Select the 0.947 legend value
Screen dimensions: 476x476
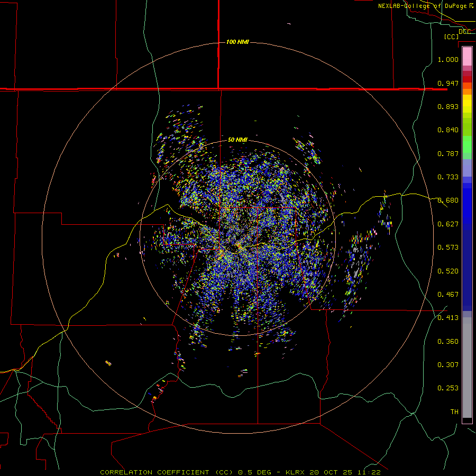pos(448,83)
